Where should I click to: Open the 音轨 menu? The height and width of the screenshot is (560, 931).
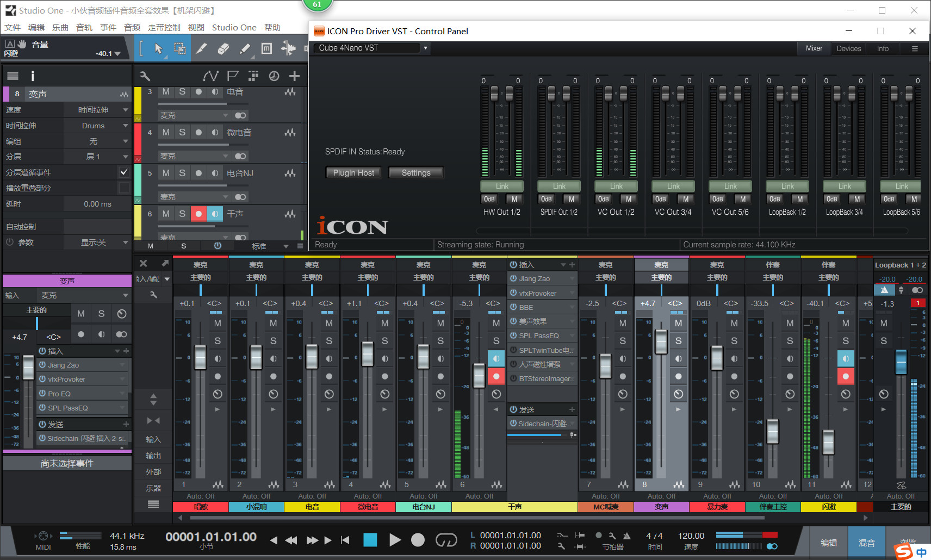click(x=84, y=27)
